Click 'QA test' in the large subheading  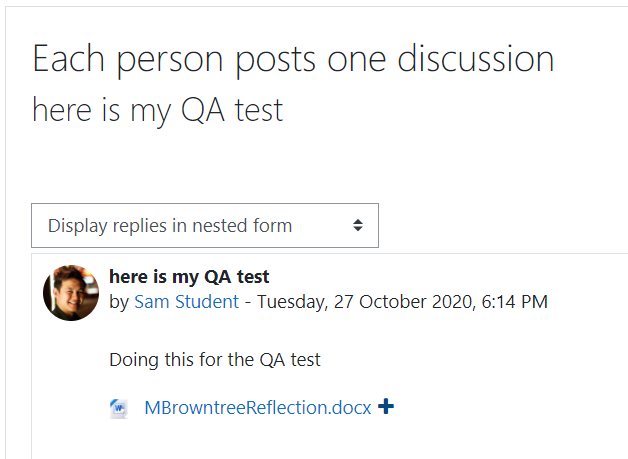tap(232, 109)
